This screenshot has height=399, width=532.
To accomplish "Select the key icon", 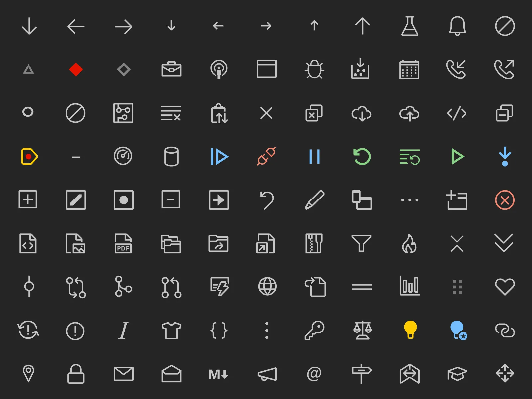I will (x=314, y=330).
